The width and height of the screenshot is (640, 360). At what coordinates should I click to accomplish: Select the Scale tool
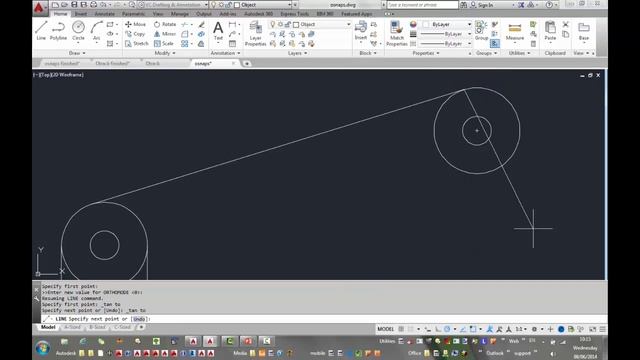click(x=164, y=43)
